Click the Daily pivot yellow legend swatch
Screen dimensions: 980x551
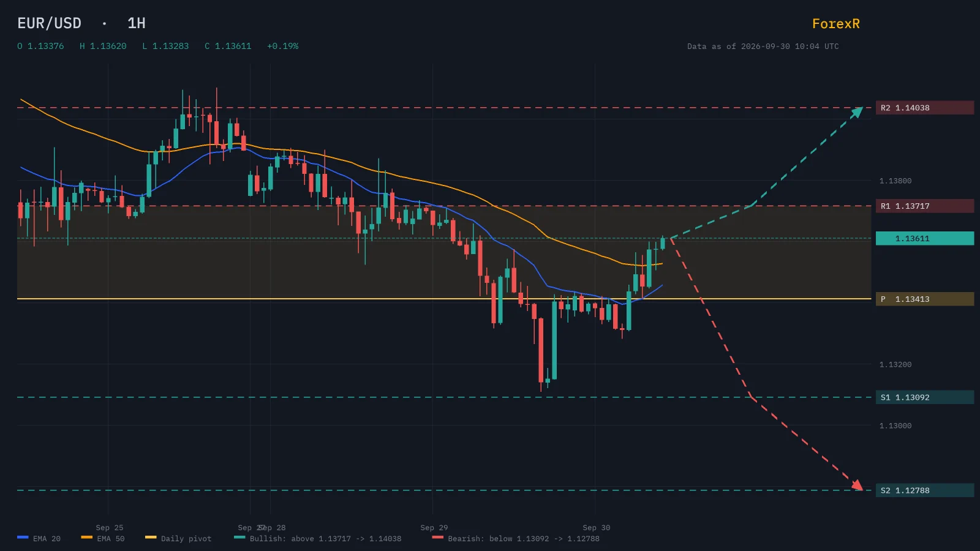pos(151,538)
